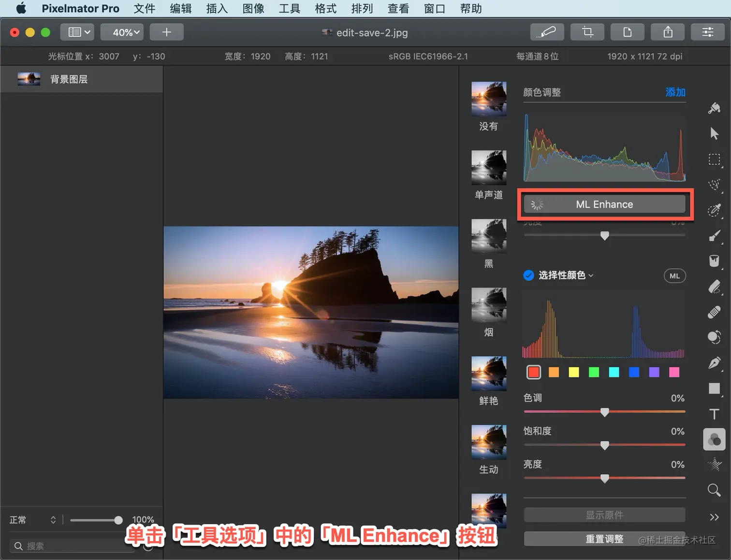731x560 pixels.
Task: Click the layer opacity slider handle
Action: pyautogui.click(x=118, y=520)
